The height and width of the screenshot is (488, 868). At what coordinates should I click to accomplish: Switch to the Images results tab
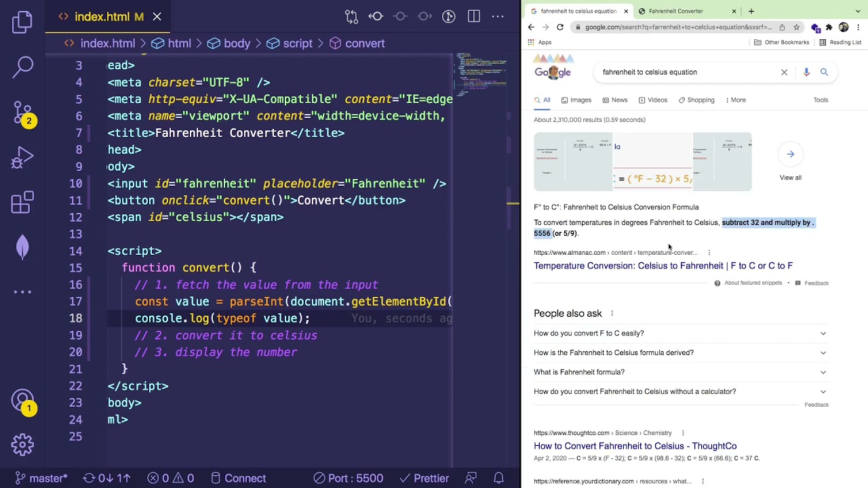(576, 100)
